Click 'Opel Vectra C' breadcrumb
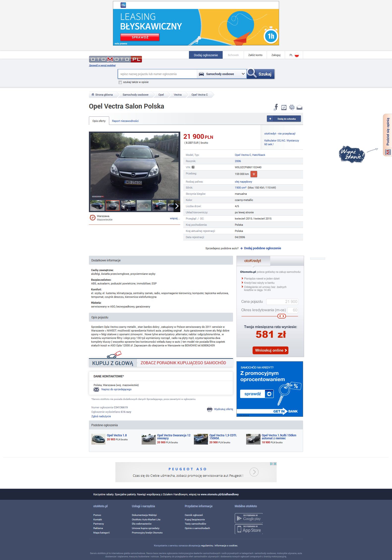 click(x=200, y=95)
